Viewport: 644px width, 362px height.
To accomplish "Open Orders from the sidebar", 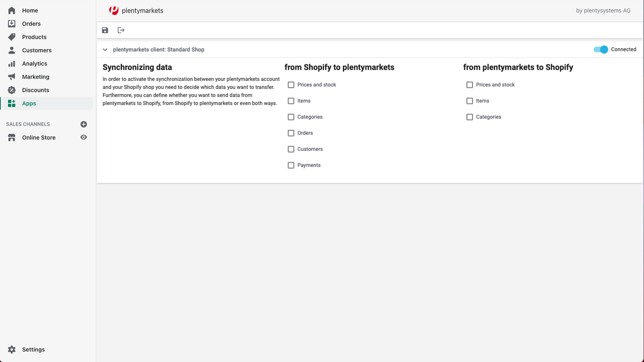I will click(x=31, y=24).
